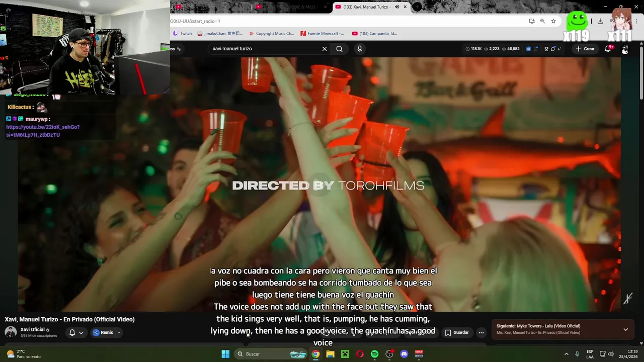Click the chat bubble extension icon
Screen dimensions: 644x362
click(553, 49)
